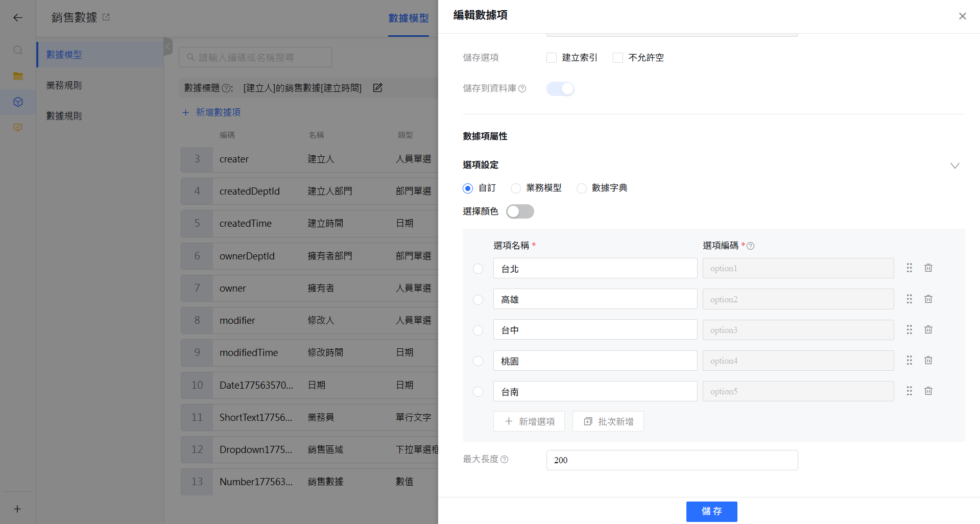
Task: Click drag handle of 高雄 row
Action: pos(909,299)
